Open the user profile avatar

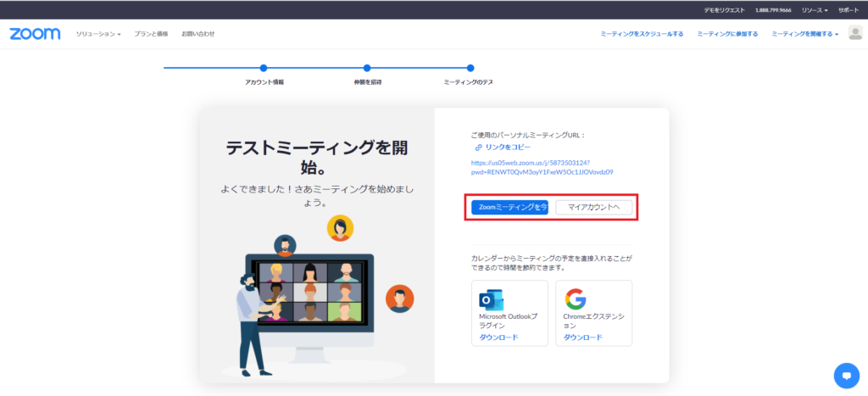(854, 33)
